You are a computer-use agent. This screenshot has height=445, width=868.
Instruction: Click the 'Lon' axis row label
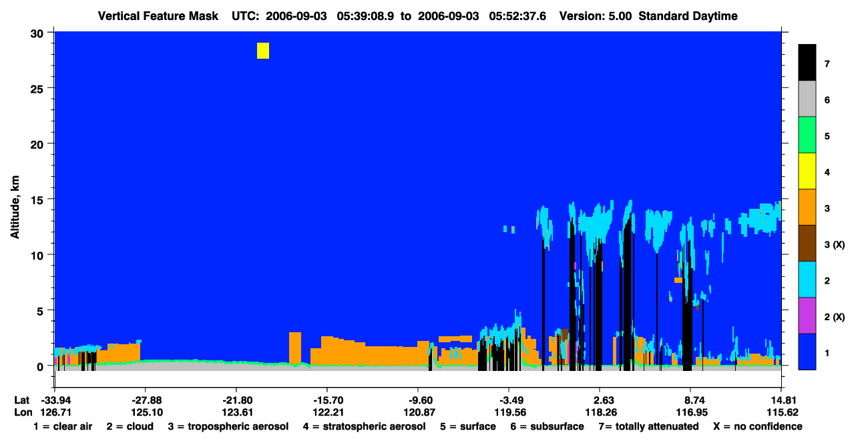click(22, 412)
